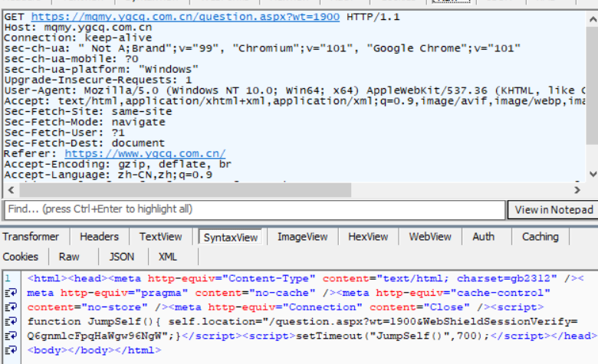The image size is (598, 364).
Task: Click 'setTimeout' in the response script
Action: [329, 336]
